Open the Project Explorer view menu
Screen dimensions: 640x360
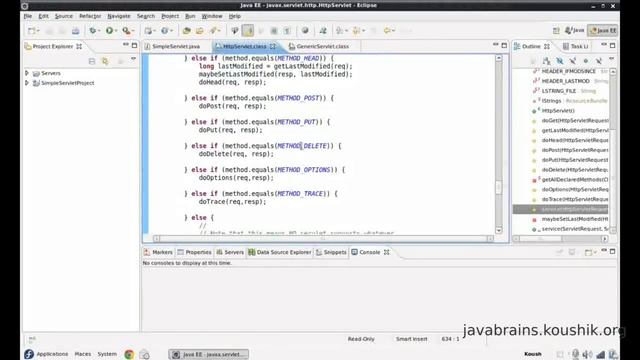pyautogui.click(x=133, y=60)
